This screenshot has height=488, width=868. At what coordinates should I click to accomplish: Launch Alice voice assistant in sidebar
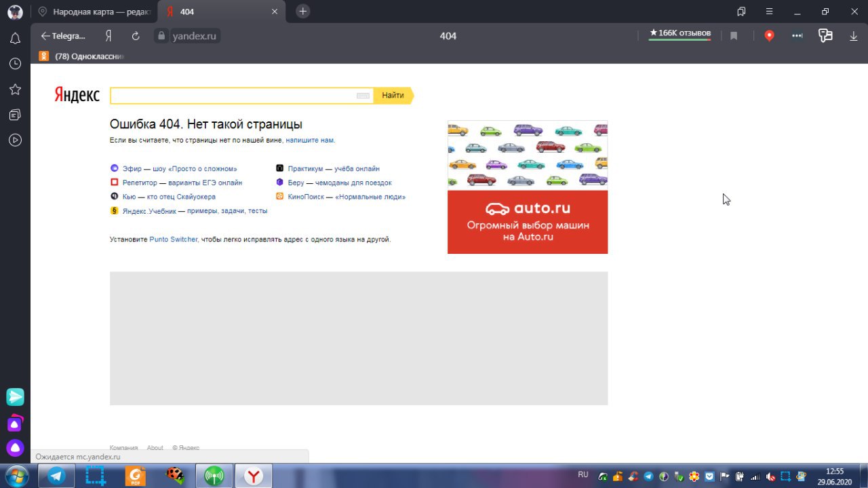click(15, 448)
